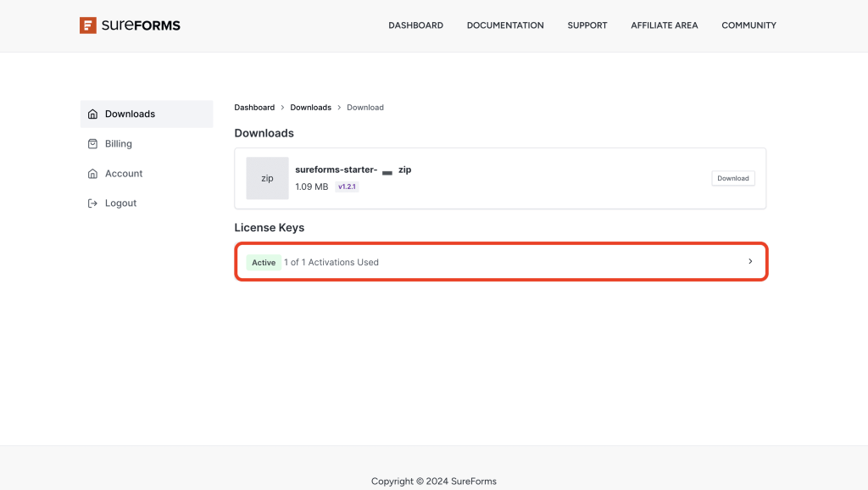Click the Logout arrow icon

tap(92, 203)
